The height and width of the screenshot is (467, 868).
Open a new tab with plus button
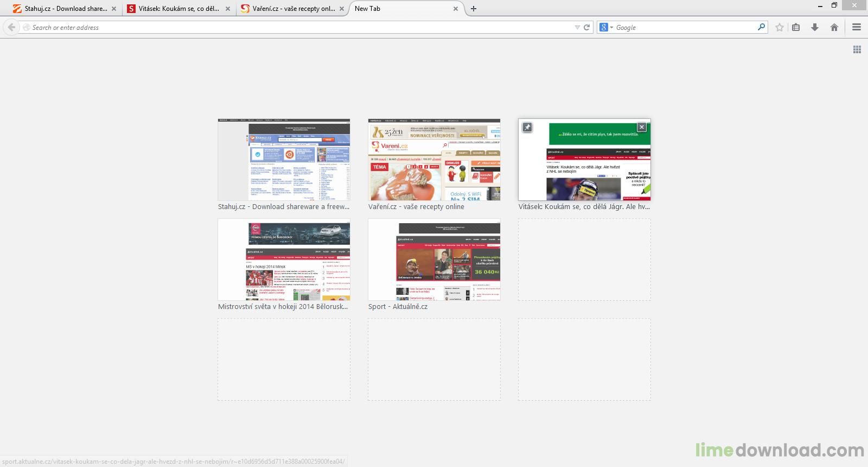tap(474, 9)
